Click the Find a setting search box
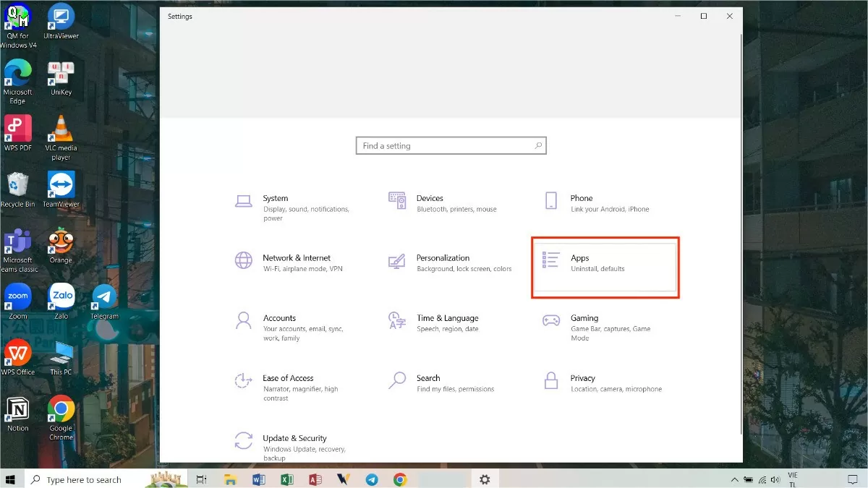The width and height of the screenshot is (868, 488). pyautogui.click(x=451, y=145)
